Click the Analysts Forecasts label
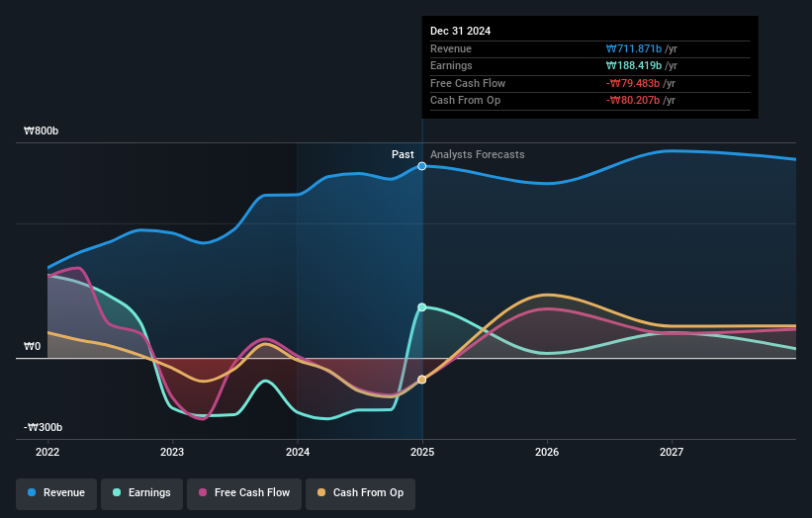This screenshot has width=812, height=518. pyautogui.click(x=478, y=155)
